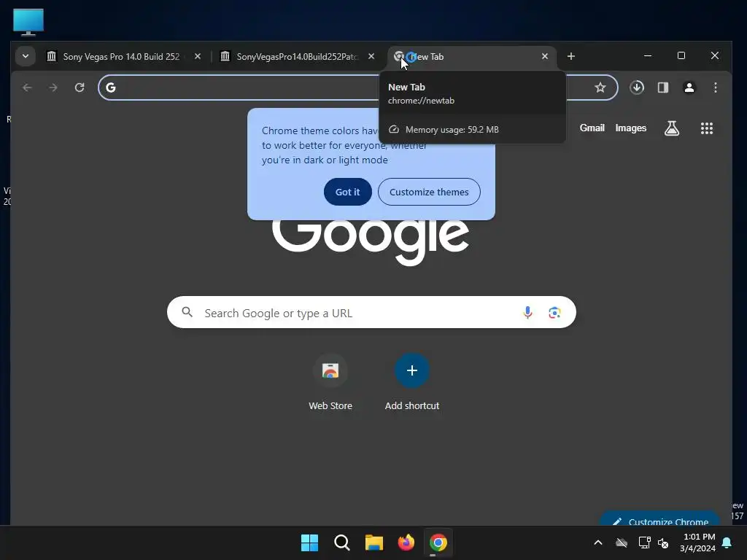Screen dimensions: 747x560
Task: Launch Firefox from the taskbar
Action: [x=406, y=542]
